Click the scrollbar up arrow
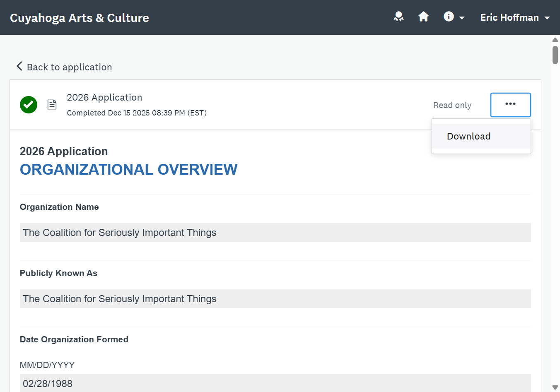Screen dimensions: 560x392 tap(555, 40)
